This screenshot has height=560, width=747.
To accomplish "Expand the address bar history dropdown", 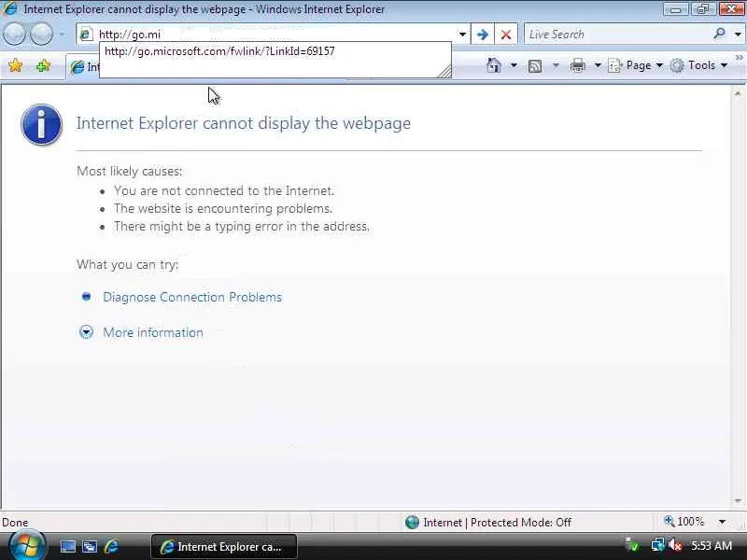I will point(462,35).
